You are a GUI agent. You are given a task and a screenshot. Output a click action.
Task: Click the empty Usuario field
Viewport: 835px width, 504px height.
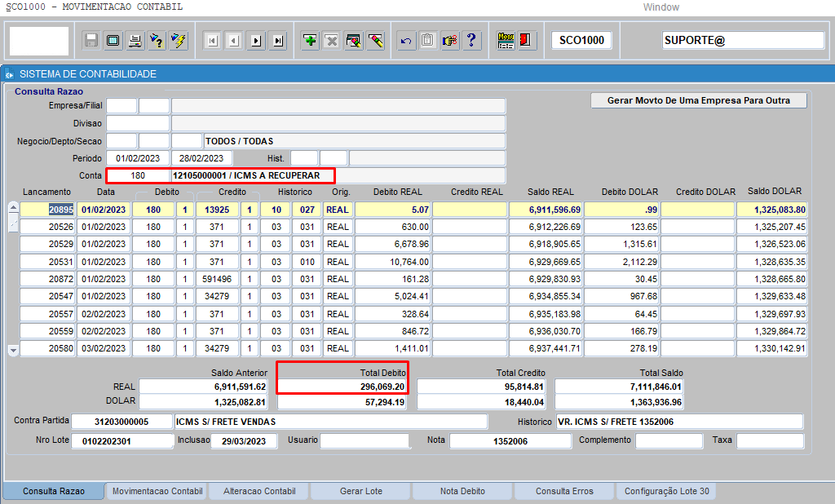coord(364,440)
